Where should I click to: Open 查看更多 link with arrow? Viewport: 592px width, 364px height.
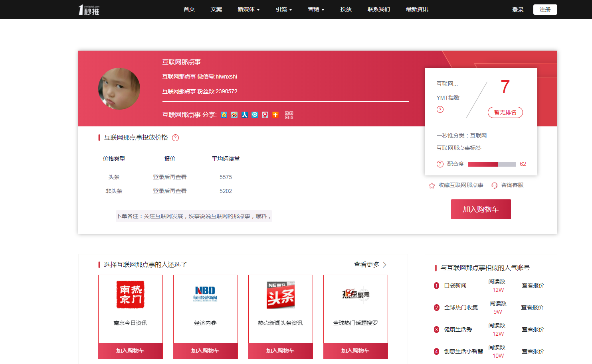coord(370,265)
